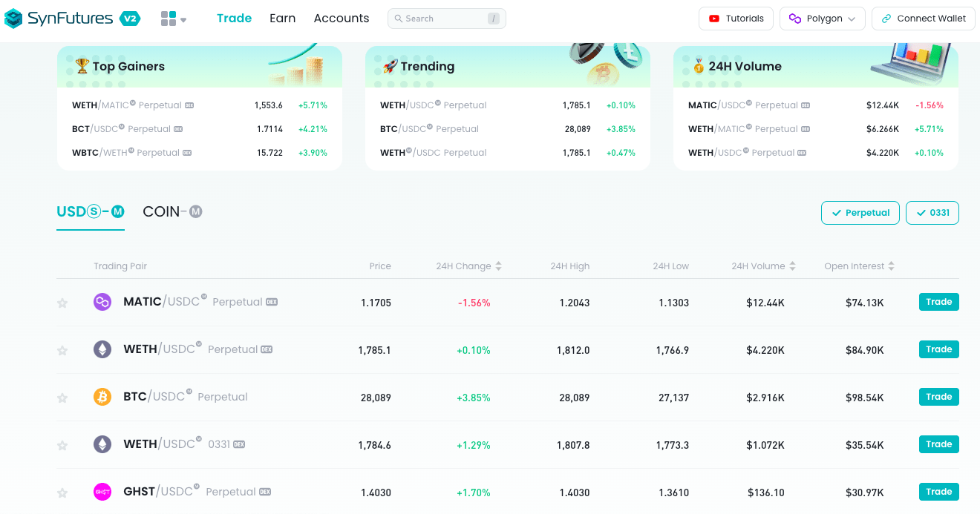This screenshot has width=980, height=514.
Task: Click the $136.10 volume in GHST row
Action: 765,492
